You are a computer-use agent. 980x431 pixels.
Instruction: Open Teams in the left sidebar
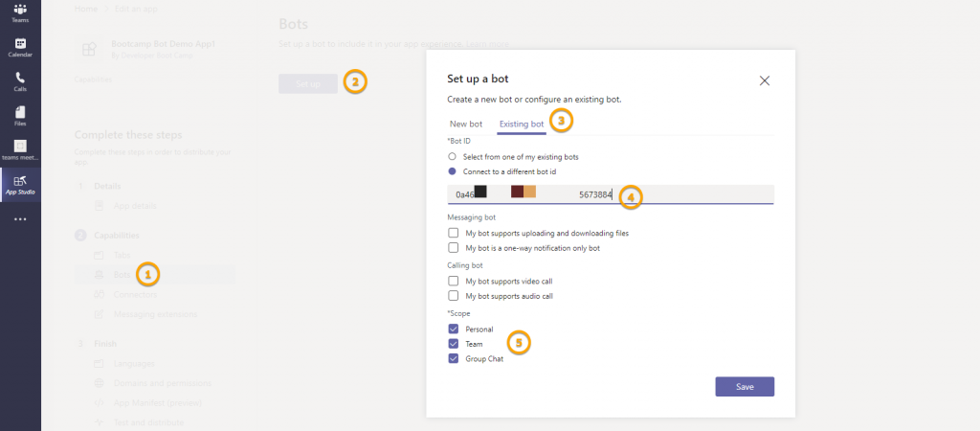20,13
